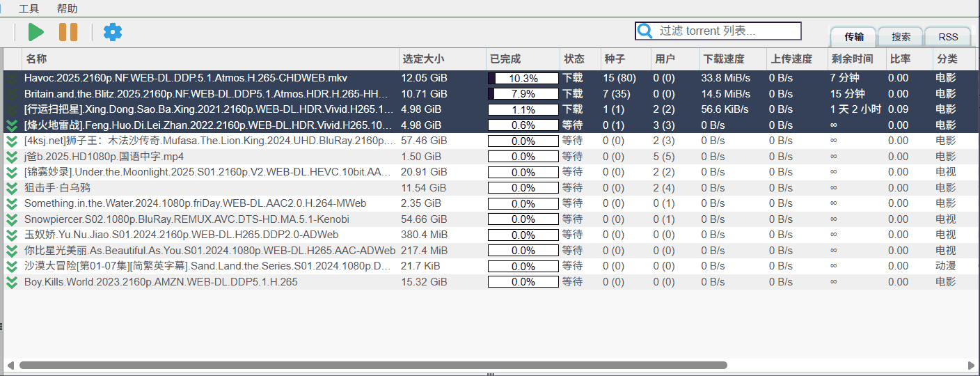Image resolution: width=980 pixels, height=376 pixels.
Task: Select the Snowpiercer.S02.1080p.BluRay torrent name
Action: coord(187,219)
